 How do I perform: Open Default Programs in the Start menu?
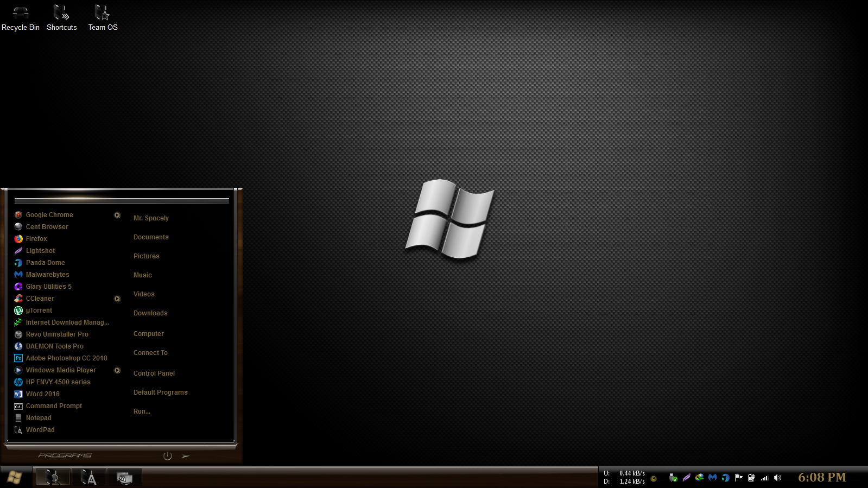point(161,392)
